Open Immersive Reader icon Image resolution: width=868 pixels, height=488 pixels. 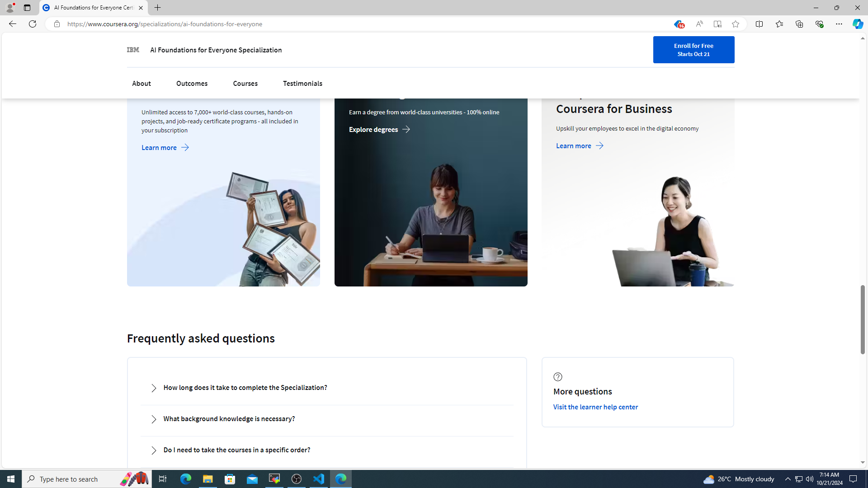pos(717,24)
